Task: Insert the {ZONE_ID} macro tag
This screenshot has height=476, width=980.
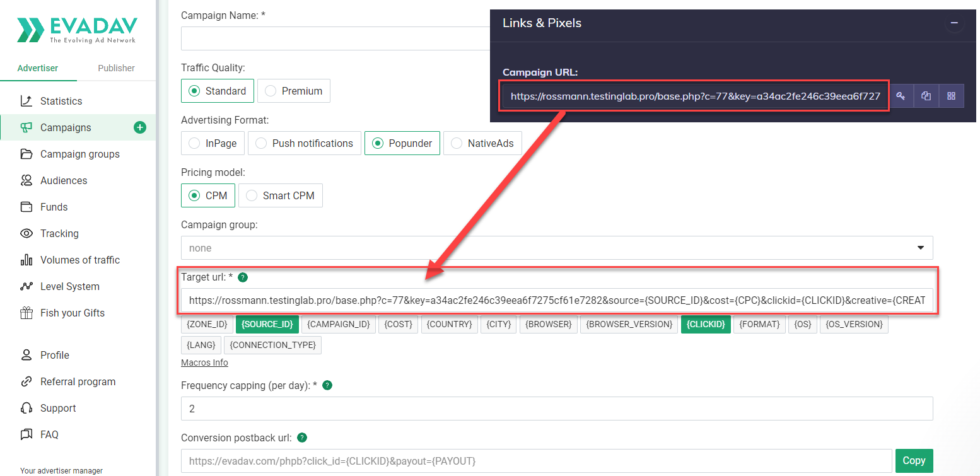Action: [x=207, y=324]
